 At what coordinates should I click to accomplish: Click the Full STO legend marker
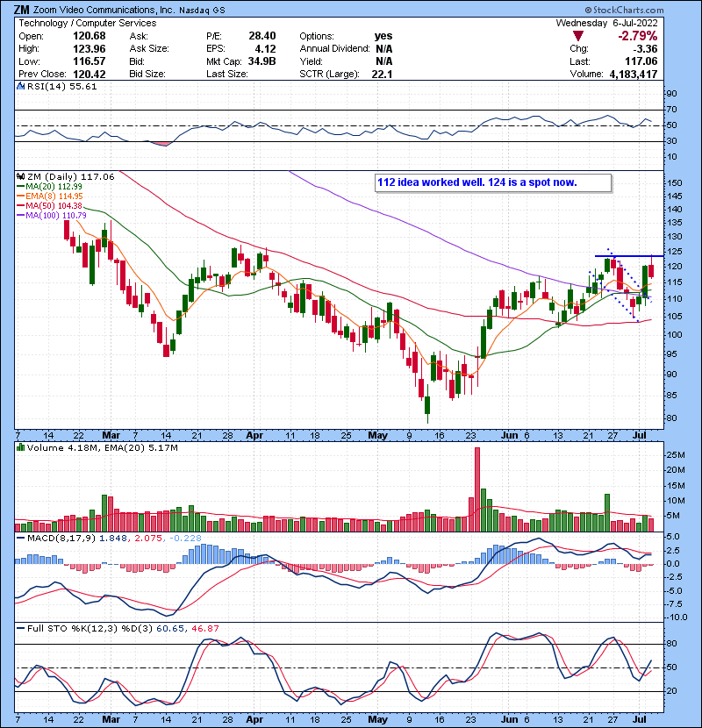pyautogui.click(x=21, y=629)
